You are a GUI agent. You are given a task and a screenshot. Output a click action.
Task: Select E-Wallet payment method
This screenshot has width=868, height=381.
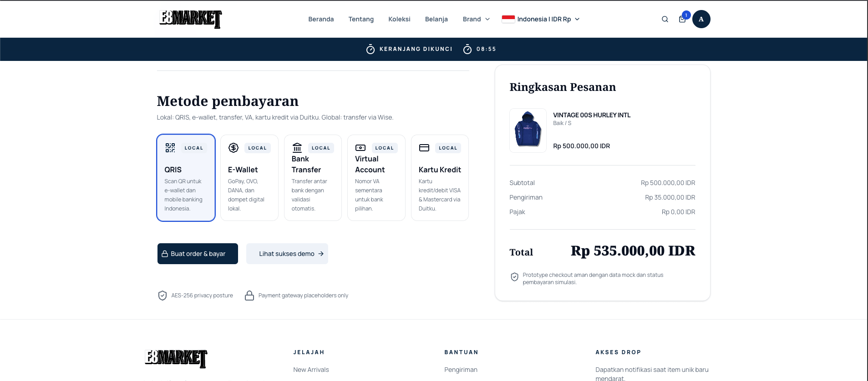(x=249, y=178)
